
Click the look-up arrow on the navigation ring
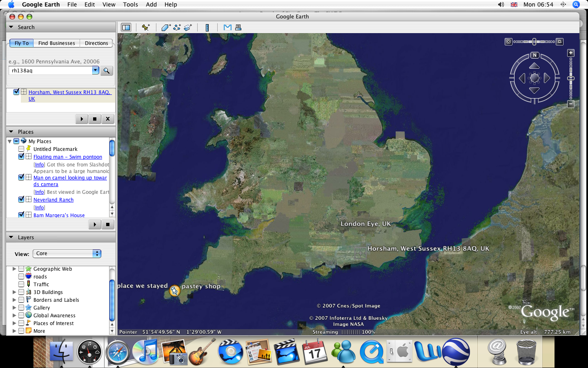pos(535,66)
